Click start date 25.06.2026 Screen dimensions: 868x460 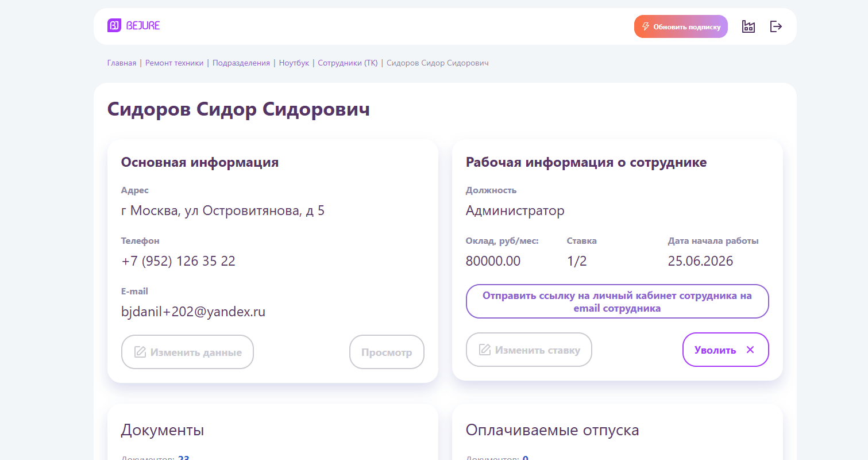(x=700, y=261)
